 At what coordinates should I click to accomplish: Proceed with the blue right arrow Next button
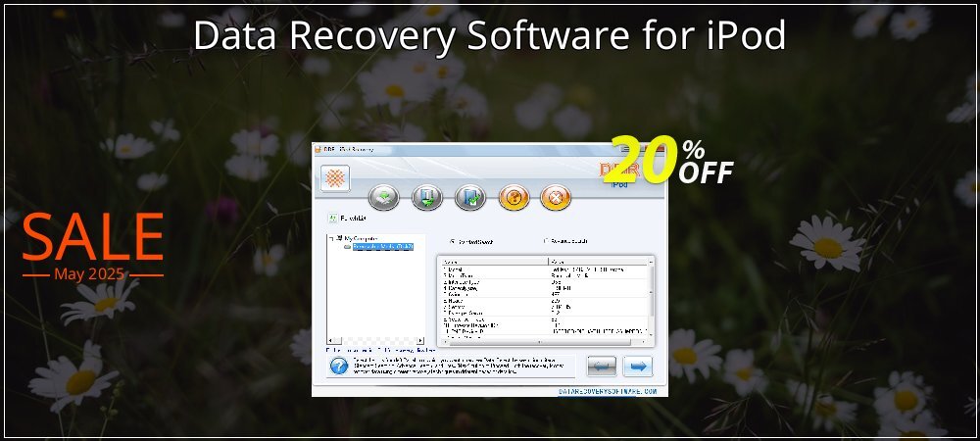coord(638,367)
